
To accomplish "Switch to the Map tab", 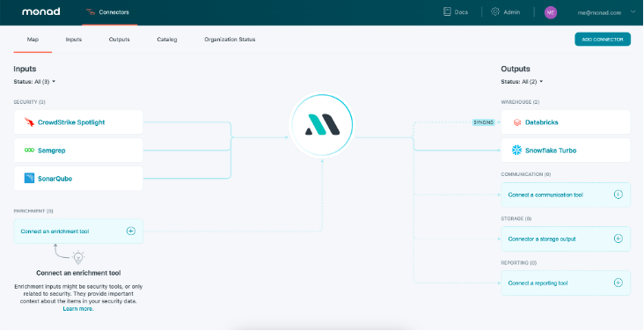I will pos(33,40).
